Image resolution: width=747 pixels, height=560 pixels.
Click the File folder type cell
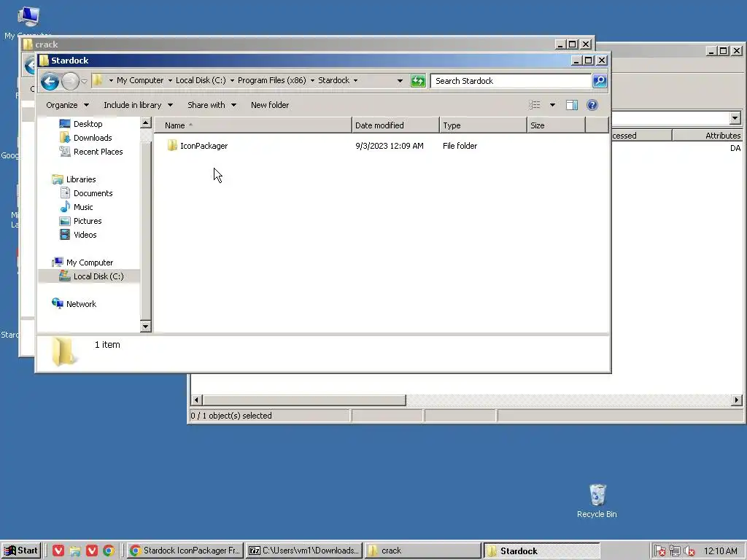point(460,146)
